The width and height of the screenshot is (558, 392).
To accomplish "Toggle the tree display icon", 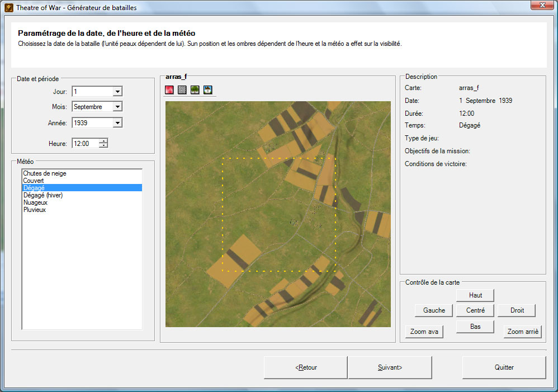I will click(x=195, y=90).
